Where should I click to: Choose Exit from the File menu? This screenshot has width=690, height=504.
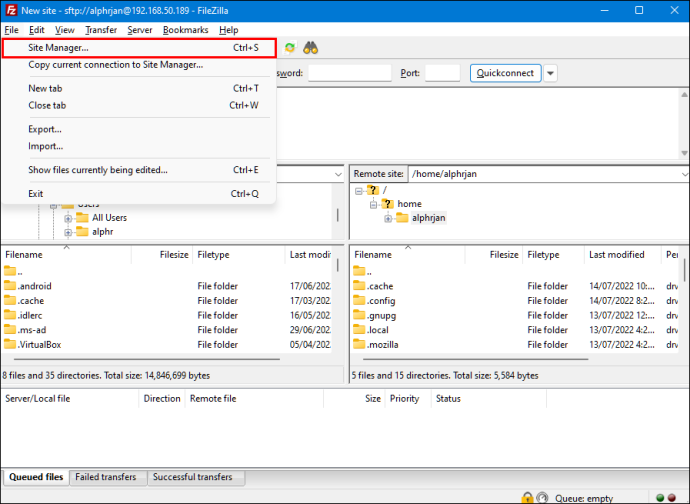coord(139,194)
